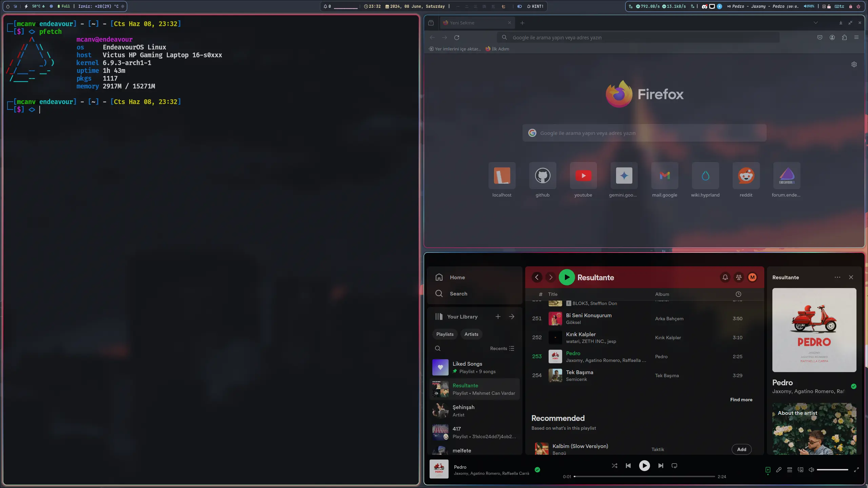Screen dimensions: 868x488
Task: Open the Friend Activity icon
Action: pos(739,277)
